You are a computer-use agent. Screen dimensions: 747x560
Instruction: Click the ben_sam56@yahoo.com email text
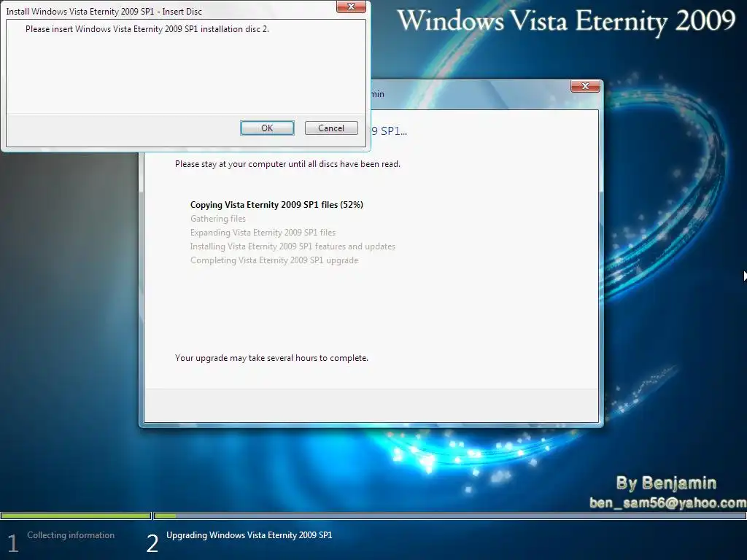coord(668,503)
